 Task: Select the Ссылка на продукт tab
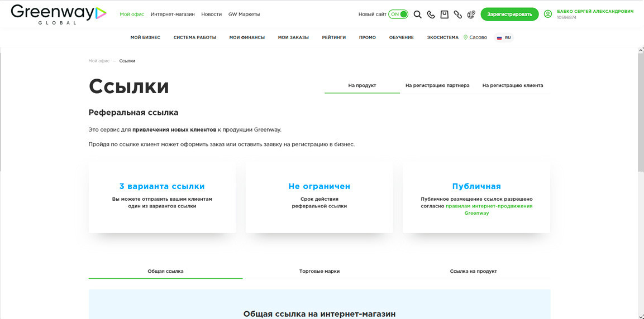[x=474, y=271]
